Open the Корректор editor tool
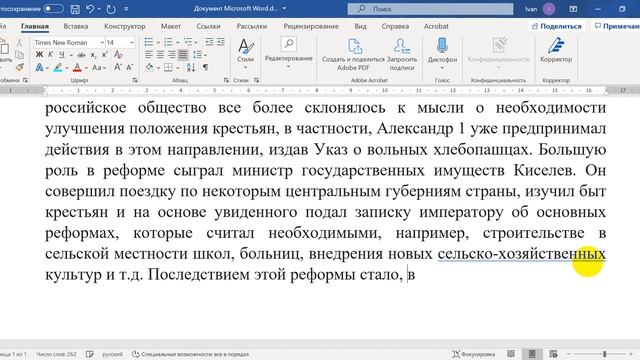The height and width of the screenshot is (360, 640). 556,51
